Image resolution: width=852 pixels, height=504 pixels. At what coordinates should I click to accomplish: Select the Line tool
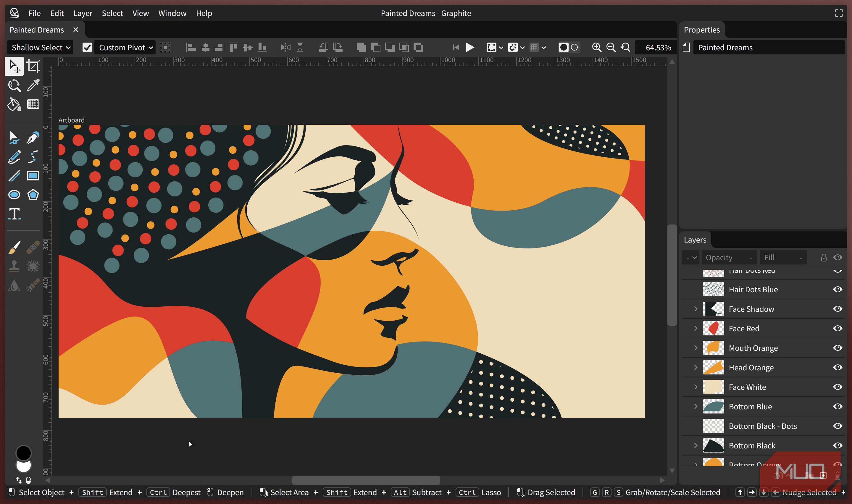14,176
